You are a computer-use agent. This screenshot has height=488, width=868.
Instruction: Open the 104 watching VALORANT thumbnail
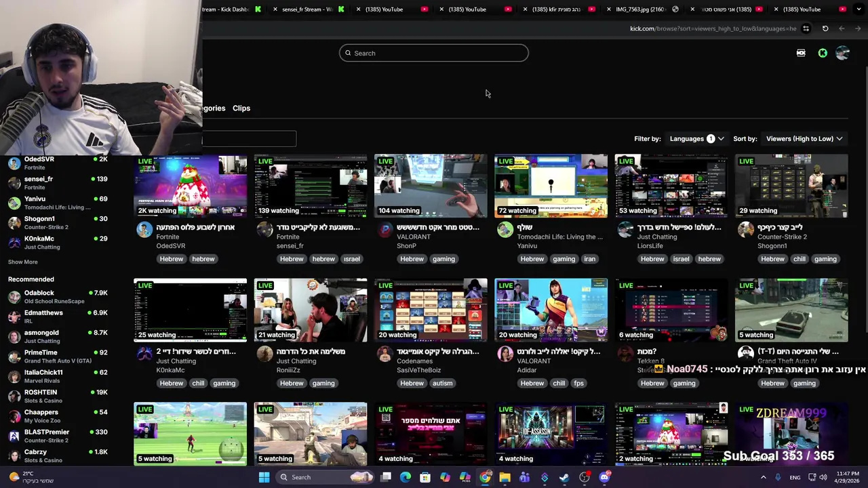[x=431, y=186]
